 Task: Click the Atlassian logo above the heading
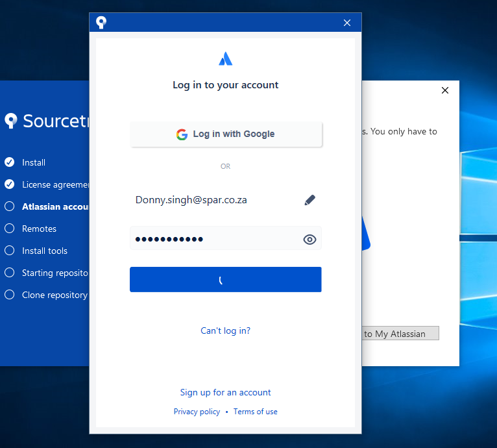pos(225,58)
